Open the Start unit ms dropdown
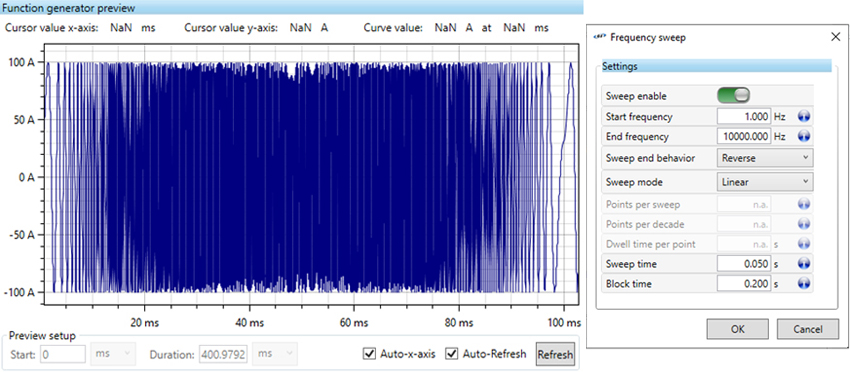Viewport: 850px width, 372px height. pos(113,354)
